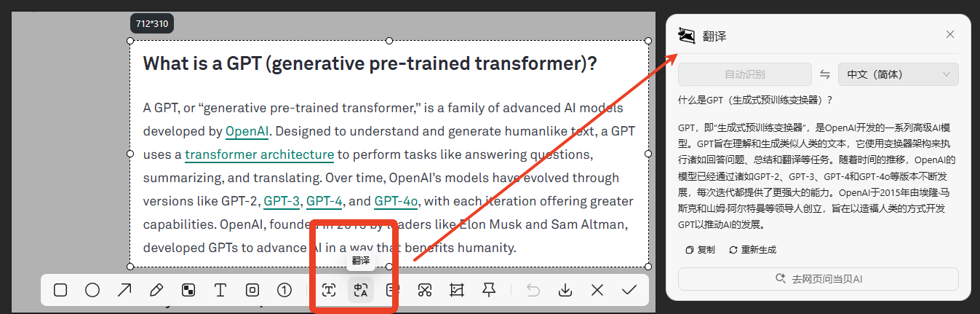Click the translate tool in the toolbar
The height and width of the screenshot is (314, 980).
[361, 291]
